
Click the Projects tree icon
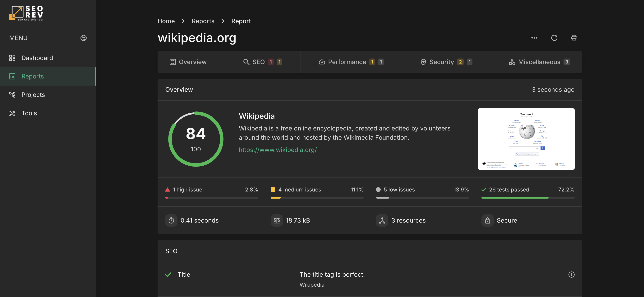pyautogui.click(x=12, y=95)
